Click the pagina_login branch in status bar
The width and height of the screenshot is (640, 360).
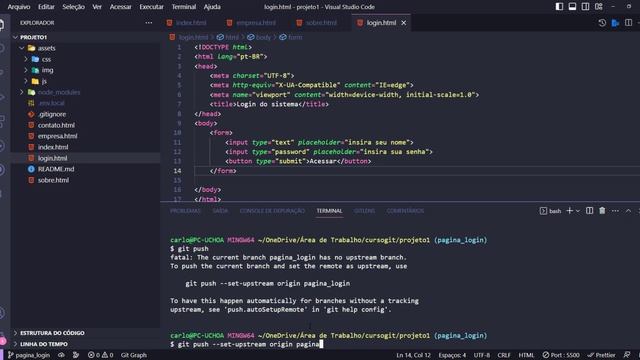29,355
